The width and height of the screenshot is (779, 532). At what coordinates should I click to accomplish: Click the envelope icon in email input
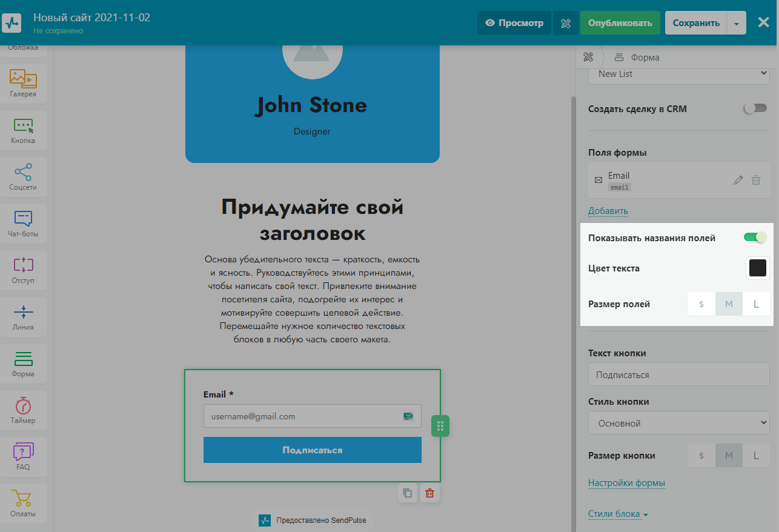pyautogui.click(x=408, y=416)
